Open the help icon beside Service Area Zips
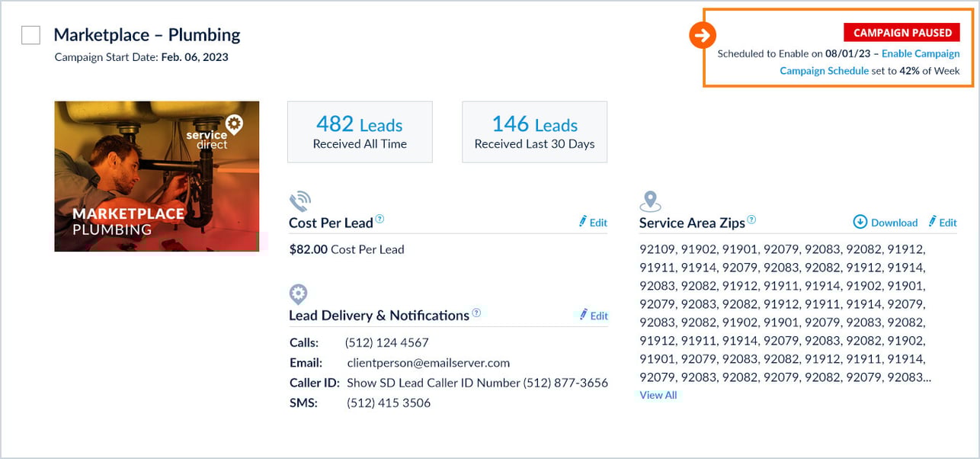Image resolution: width=980 pixels, height=459 pixels. [751, 220]
